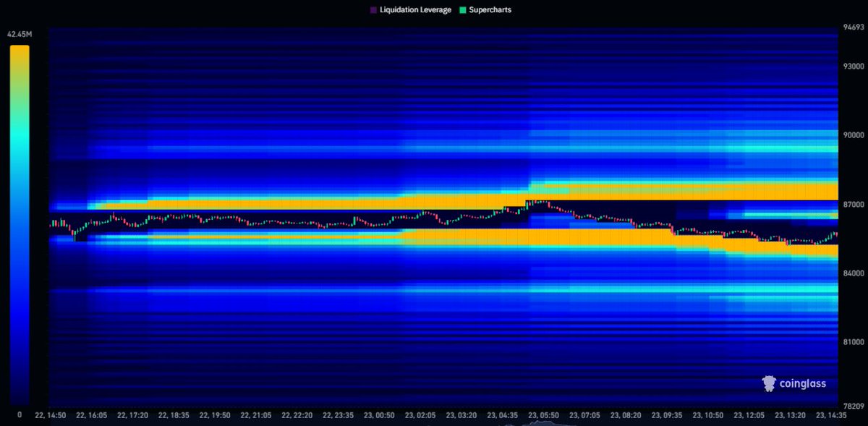Click the "23, 13:20" time axis label
Viewport: 868px width, 426px height.
pyautogui.click(x=789, y=416)
